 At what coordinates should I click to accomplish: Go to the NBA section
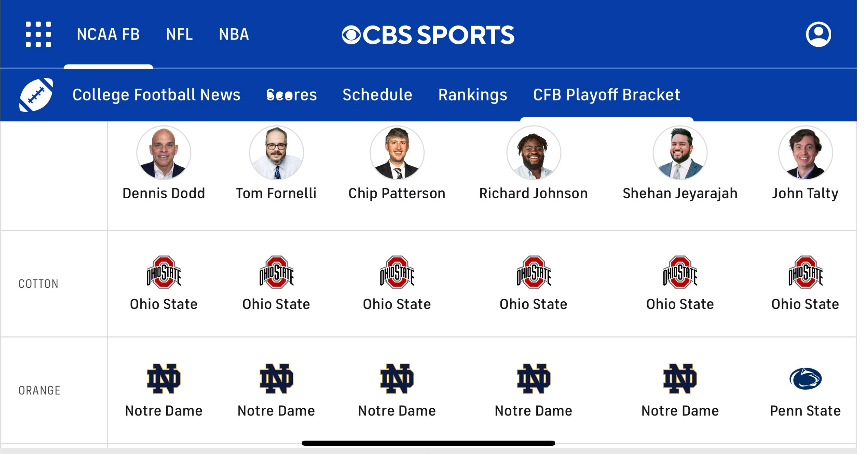pos(234,34)
